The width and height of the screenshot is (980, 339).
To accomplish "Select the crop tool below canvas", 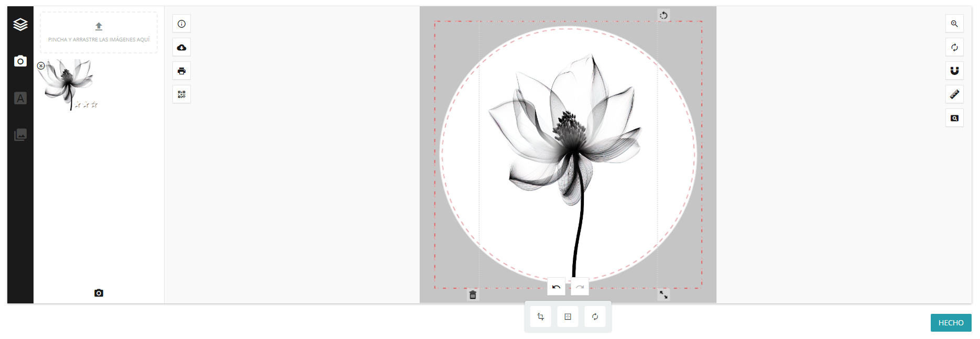I will (x=540, y=316).
